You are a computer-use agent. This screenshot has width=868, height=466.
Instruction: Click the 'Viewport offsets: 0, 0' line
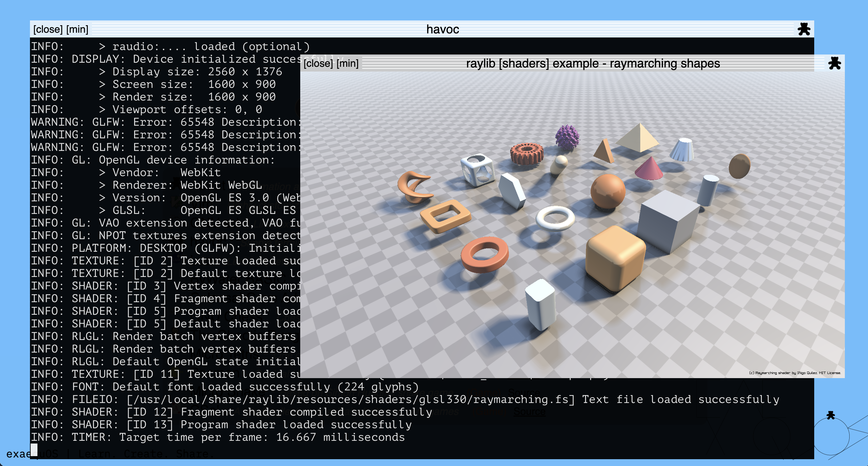[147, 109]
